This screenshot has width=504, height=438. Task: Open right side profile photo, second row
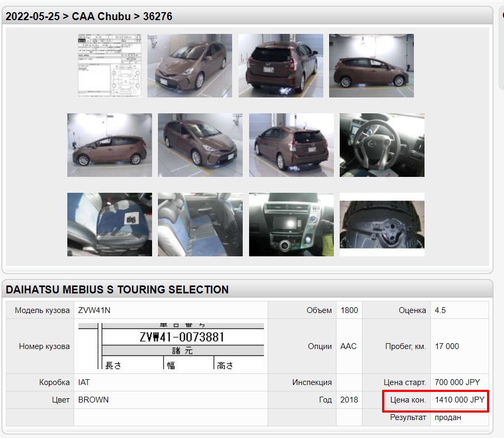click(110, 145)
